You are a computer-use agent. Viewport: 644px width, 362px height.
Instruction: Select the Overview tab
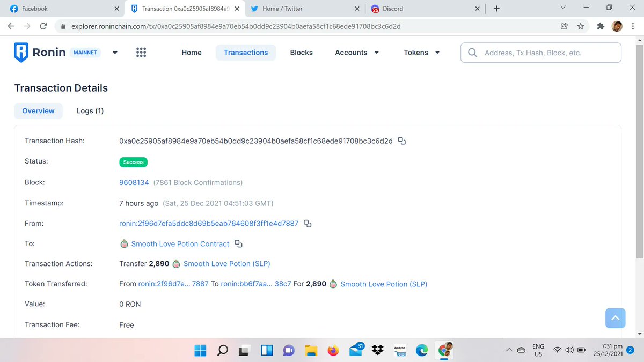(38, 111)
